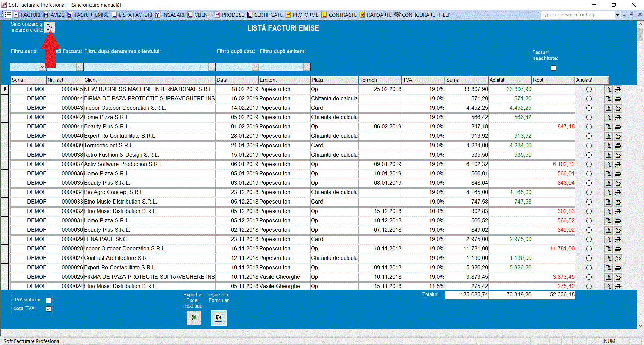Expand help question box dropdown arrow

pos(617,15)
